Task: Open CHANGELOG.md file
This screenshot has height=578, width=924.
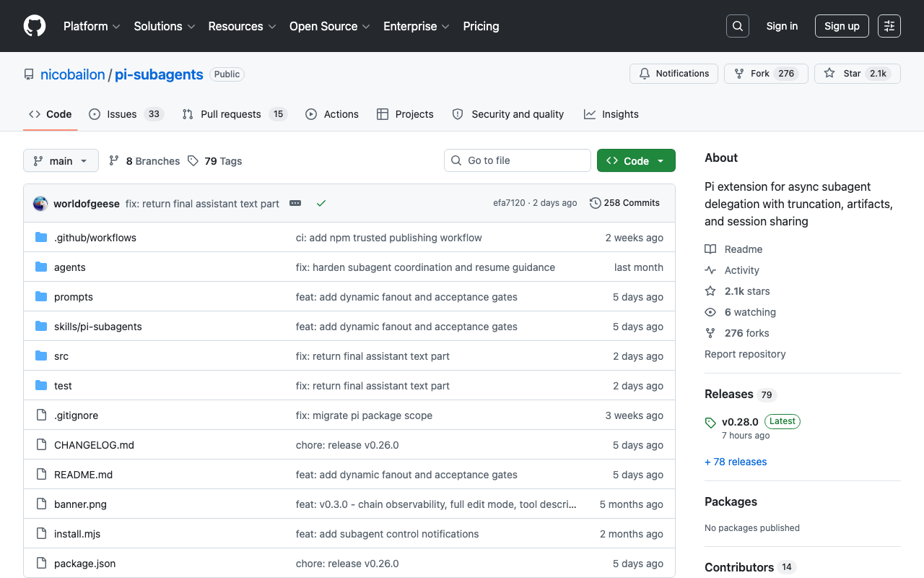Action: [x=94, y=445]
